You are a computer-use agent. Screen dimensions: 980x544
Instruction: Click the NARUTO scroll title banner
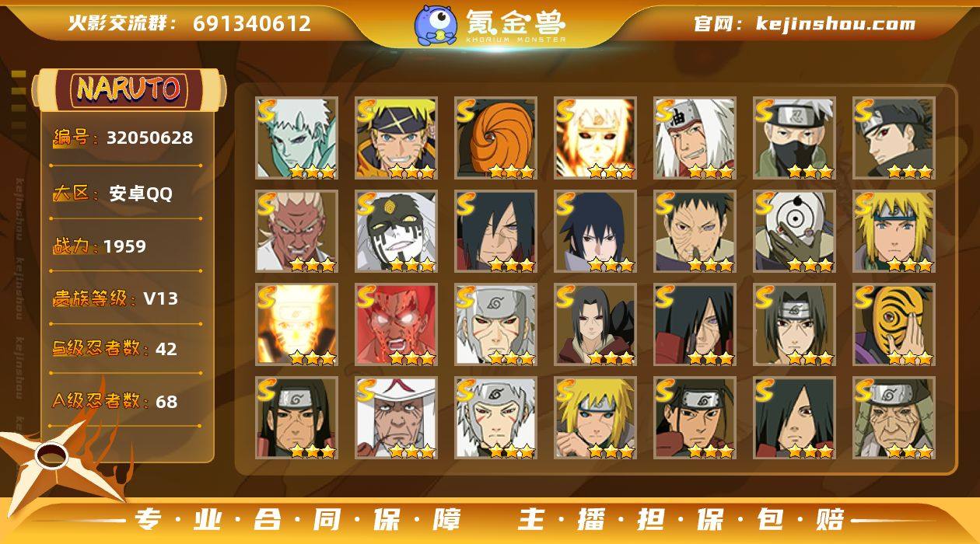[129, 89]
